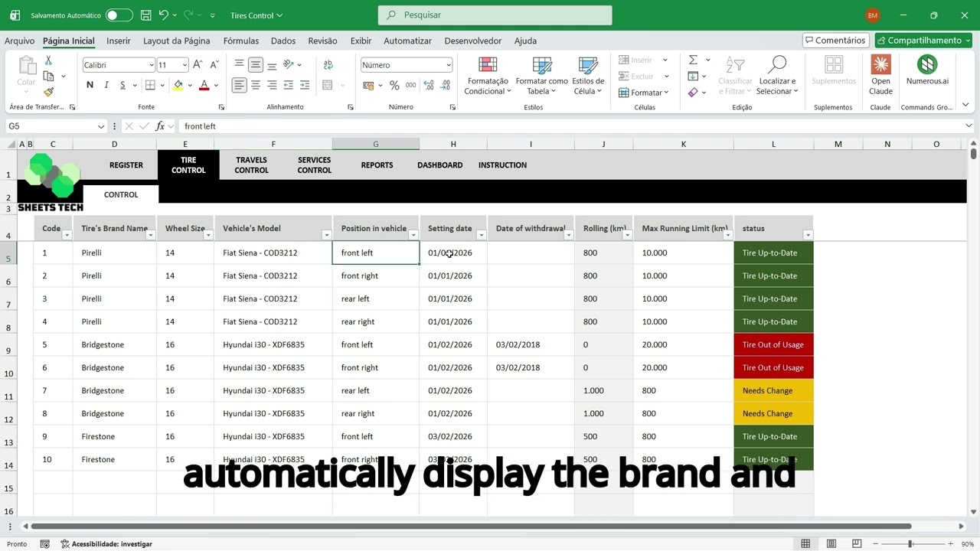Viewport: 980px width, 551px height.
Task: Open the Exibir ribbon tab
Action: (361, 41)
